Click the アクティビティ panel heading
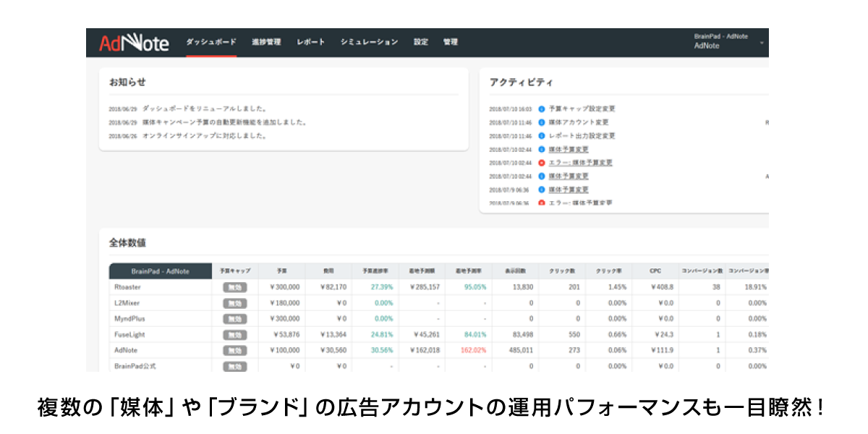This screenshot has height=434, width=868. pos(522,82)
